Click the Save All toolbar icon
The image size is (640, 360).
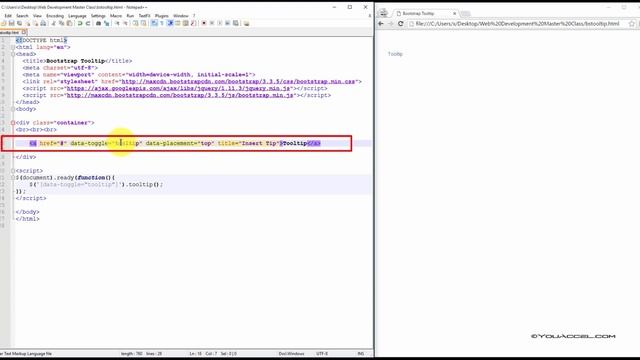click(19, 23)
